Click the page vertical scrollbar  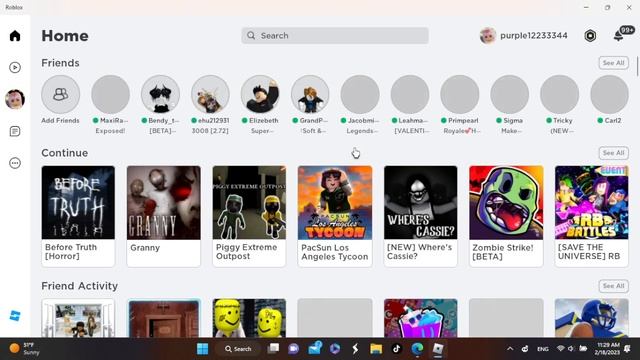click(638, 67)
